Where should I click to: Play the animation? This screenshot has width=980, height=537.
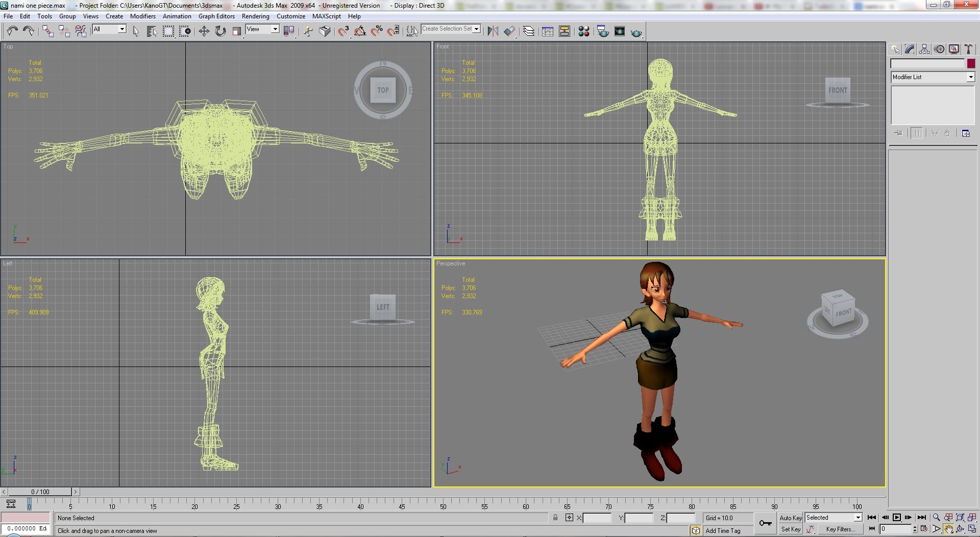pyautogui.click(x=896, y=518)
